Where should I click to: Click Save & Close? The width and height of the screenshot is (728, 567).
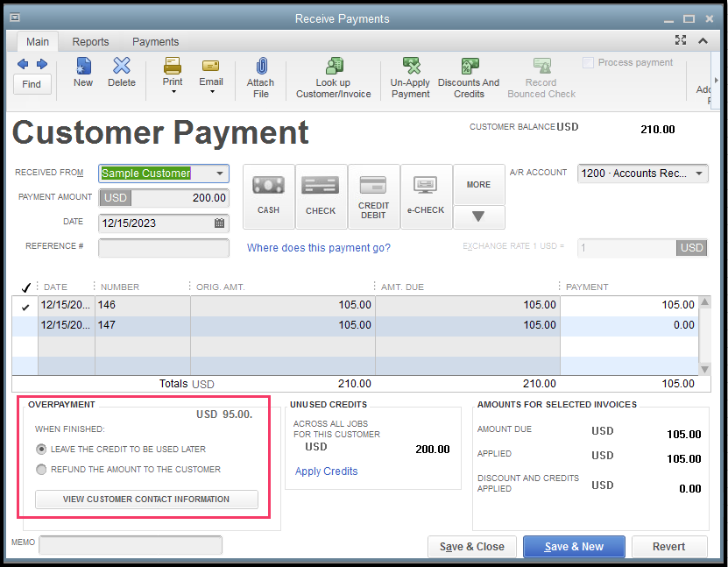pos(471,547)
